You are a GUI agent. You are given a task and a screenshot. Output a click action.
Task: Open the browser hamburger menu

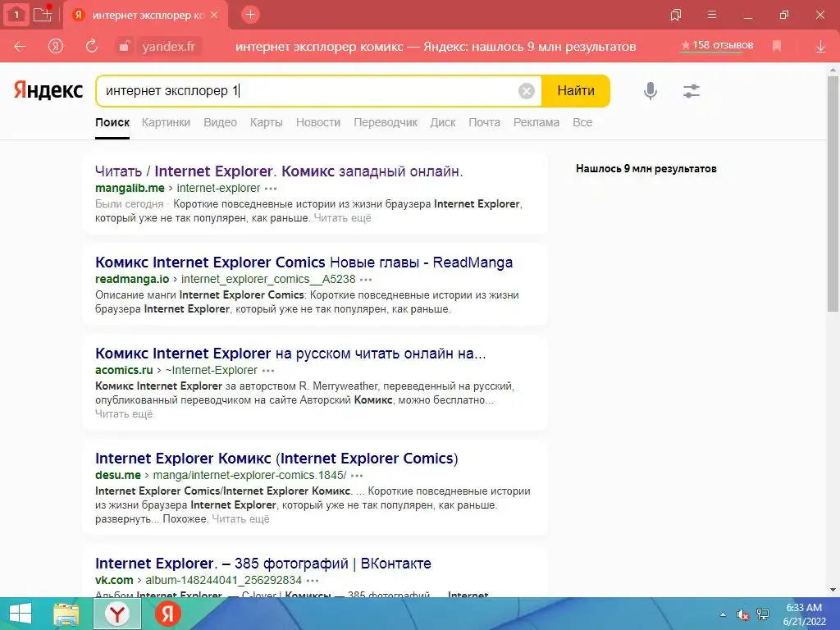712,15
